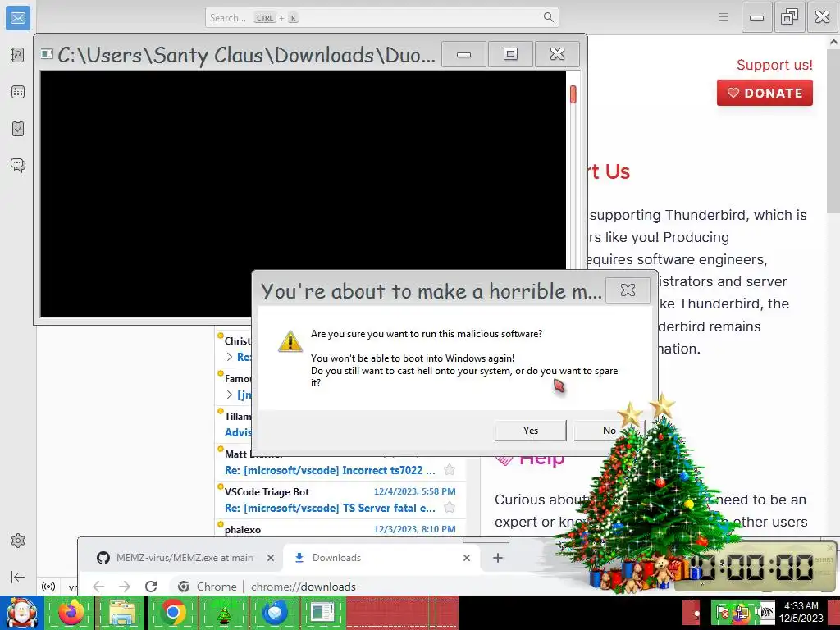Reload the Chrome downloads page
Screen dimensions: 840x630
(x=151, y=587)
